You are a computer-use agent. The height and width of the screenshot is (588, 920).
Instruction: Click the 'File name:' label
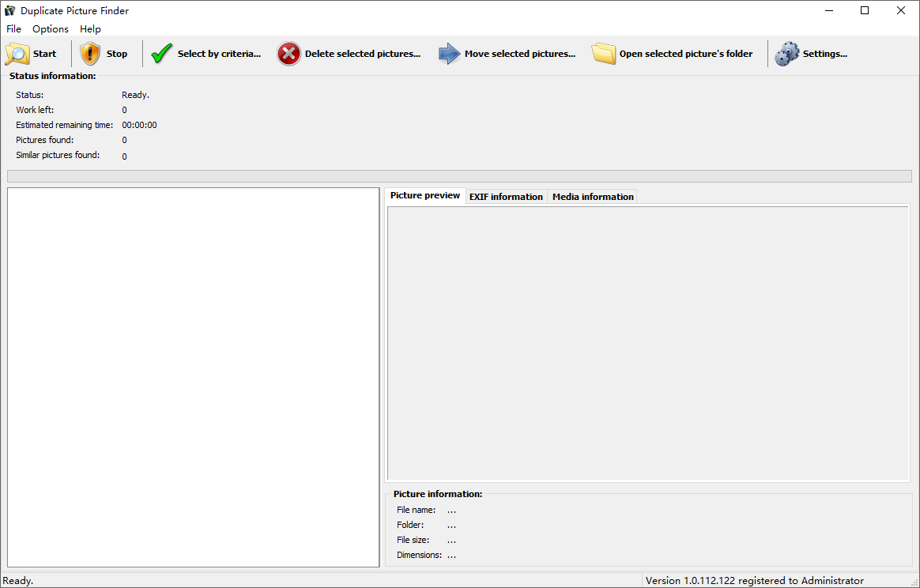[x=416, y=510]
